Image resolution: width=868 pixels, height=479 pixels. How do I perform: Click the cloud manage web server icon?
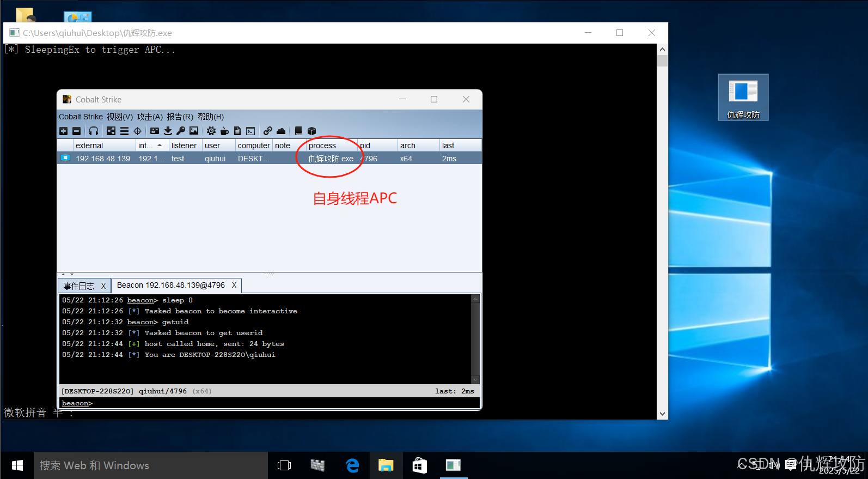coord(281,131)
